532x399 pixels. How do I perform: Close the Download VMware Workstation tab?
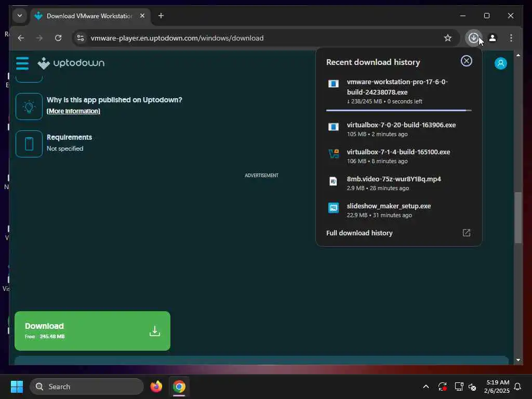[142, 16]
